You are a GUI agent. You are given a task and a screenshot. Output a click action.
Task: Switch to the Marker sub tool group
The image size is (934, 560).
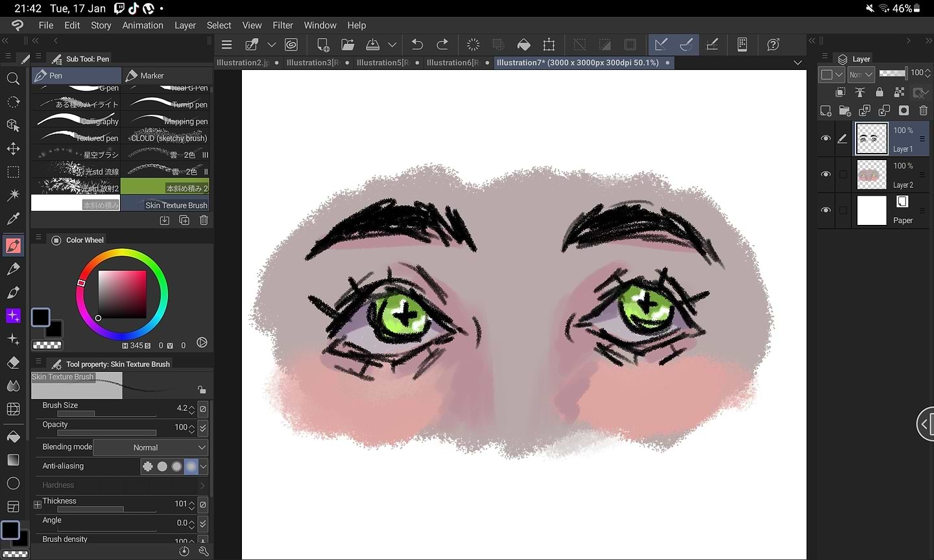166,76
